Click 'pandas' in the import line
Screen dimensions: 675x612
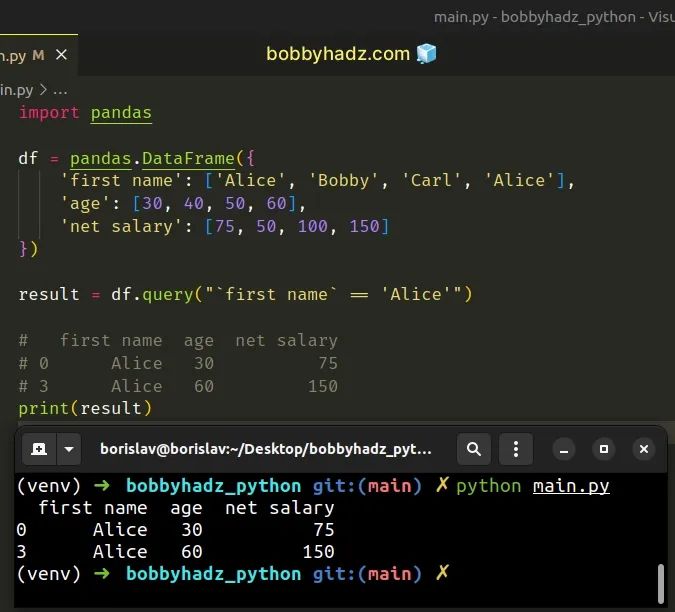pyautogui.click(x=121, y=113)
